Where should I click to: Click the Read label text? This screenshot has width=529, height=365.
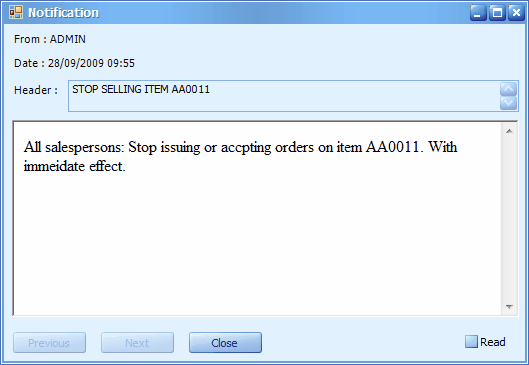click(x=493, y=342)
